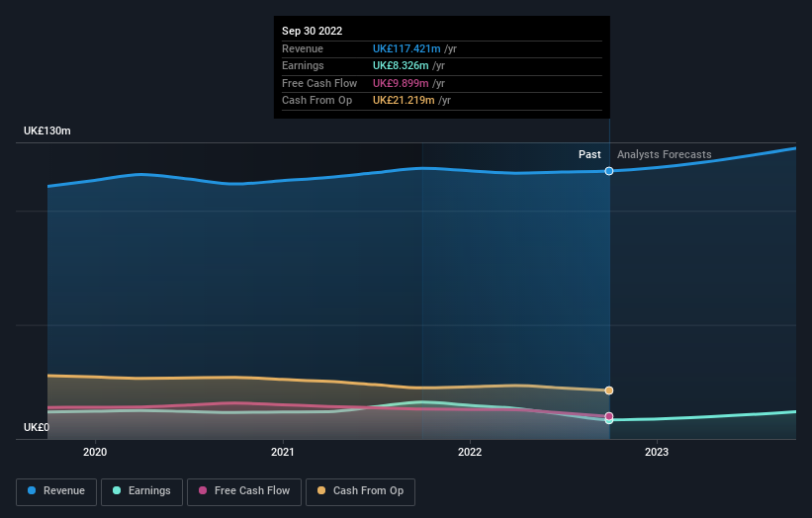Click the UK£9.899m free cash flow value

[x=401, y=83]
